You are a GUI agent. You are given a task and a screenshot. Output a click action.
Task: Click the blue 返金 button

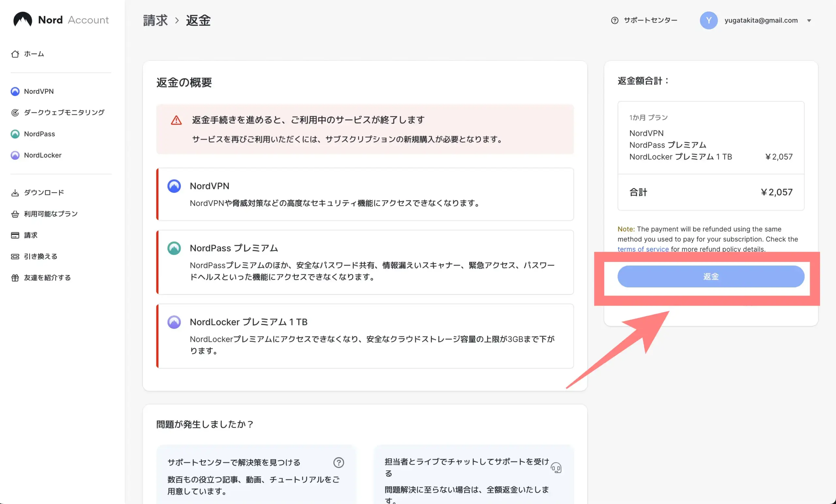pyautogui.click(x=711, y=276)
